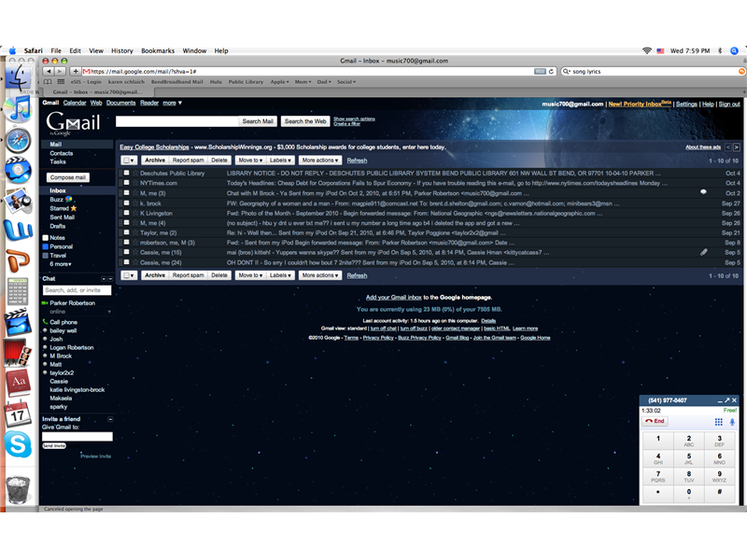The height and width of the screenshot is (560, 747).
Task: Reload the page with refresh icon
Action: pyautogui.click(x=551, y=72)
